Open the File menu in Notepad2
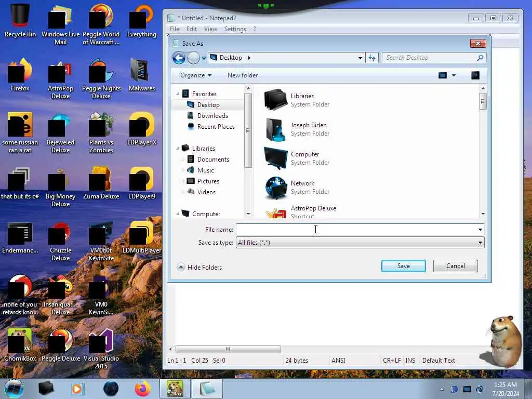532x399 pixels. [x=175, y=29]
